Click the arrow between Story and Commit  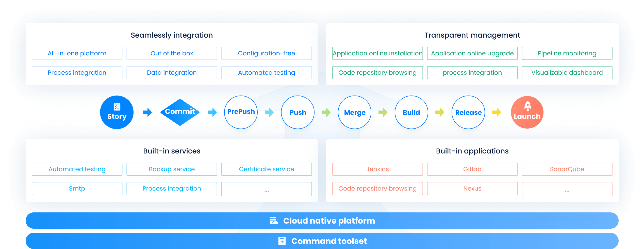pyautogui.click(x=147, y=112)
